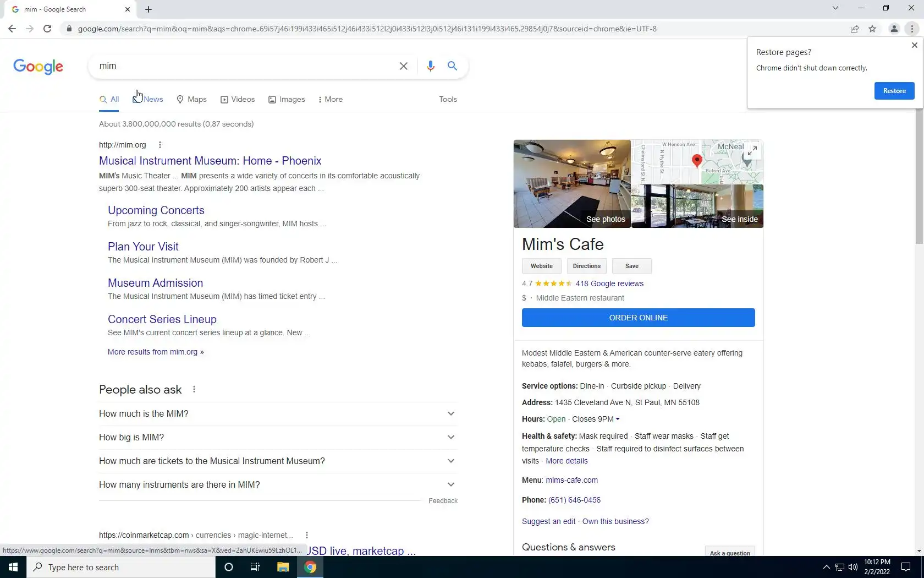Screen dimensions: 924x578
Task: Dismiss the Restore pages popup
Action: click(x=915, y=45)
